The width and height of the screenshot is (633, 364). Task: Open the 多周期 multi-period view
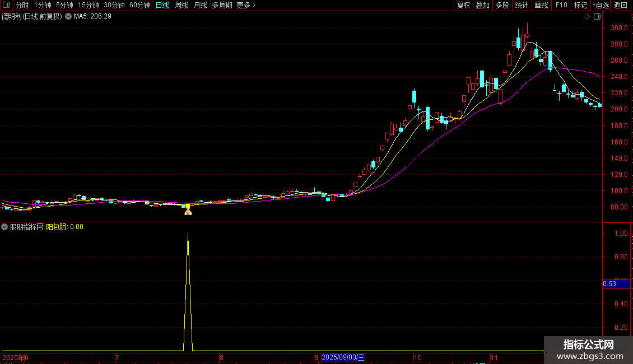tap(222, 5)
